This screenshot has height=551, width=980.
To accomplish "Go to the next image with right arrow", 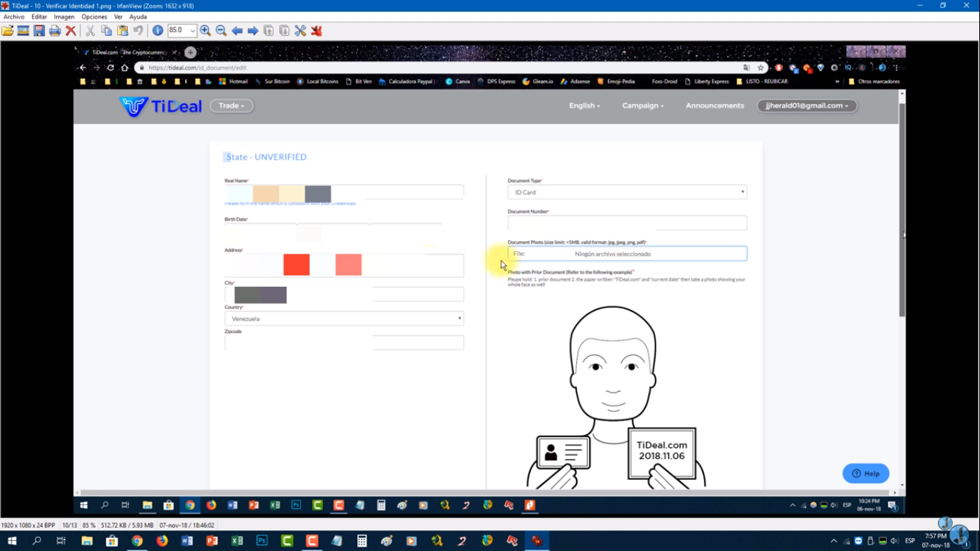I will (x=253, y=31).
